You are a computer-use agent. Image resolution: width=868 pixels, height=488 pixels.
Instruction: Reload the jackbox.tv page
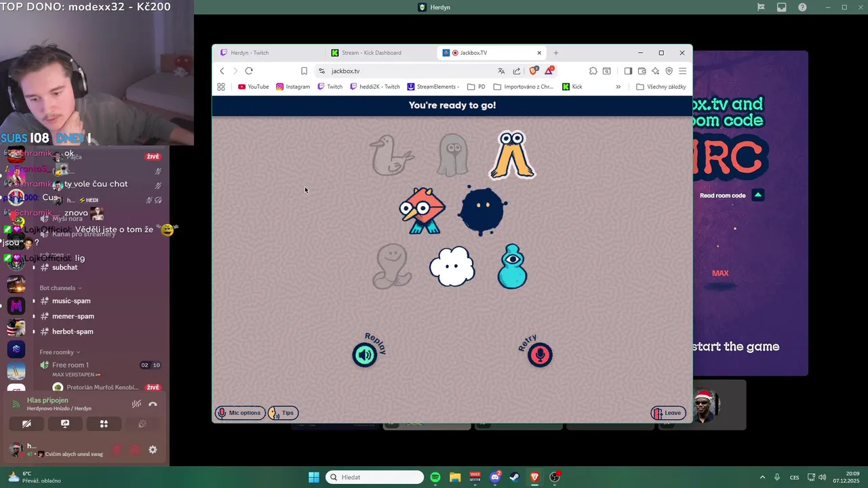point(249,71)
